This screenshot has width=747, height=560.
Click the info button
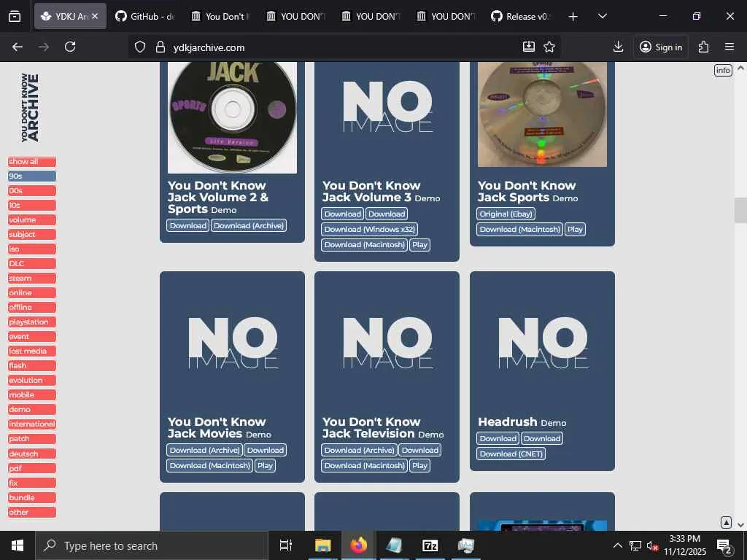tap(723, 71)
